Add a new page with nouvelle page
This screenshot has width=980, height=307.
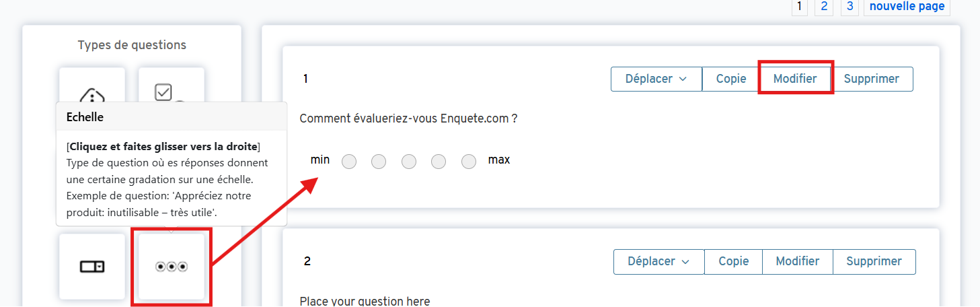[x=907, y=7]
